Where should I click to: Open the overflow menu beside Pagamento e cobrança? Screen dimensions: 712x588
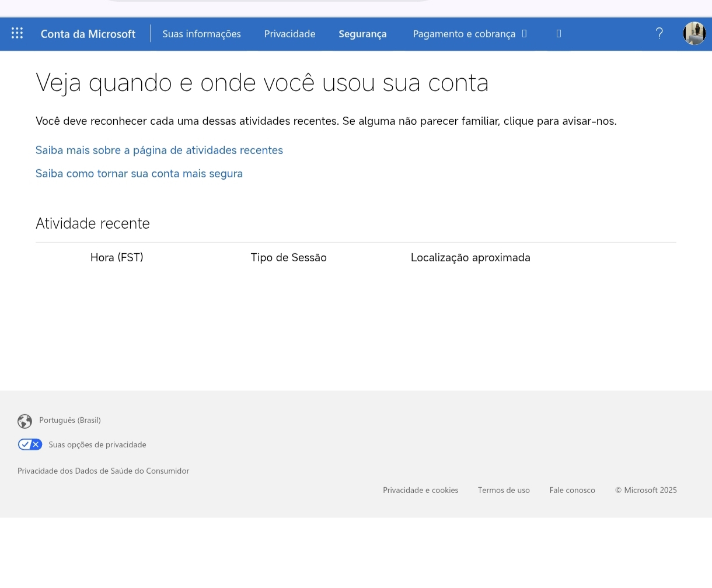tap(559, 34)
